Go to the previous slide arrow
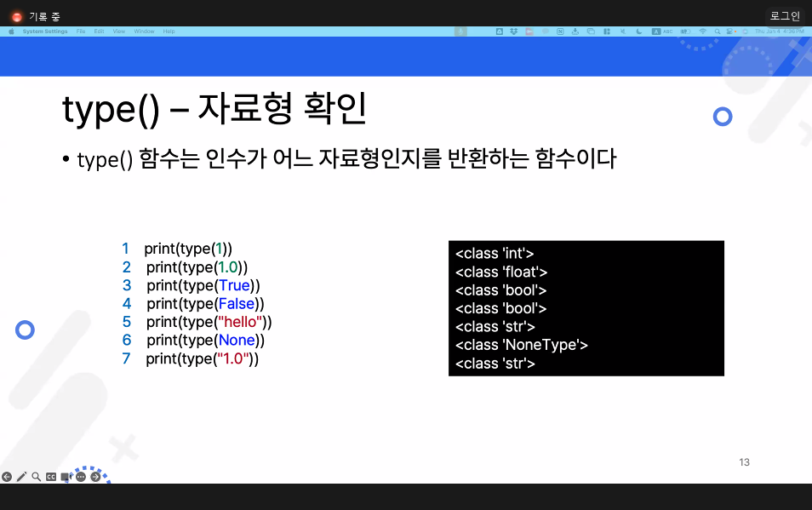This screenshot has width=812, height=510. [7, 477]
